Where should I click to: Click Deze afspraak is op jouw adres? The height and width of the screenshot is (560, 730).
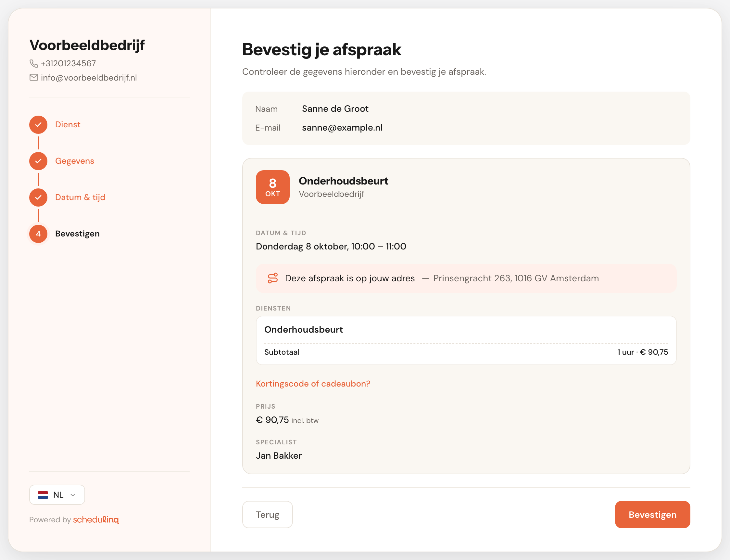350,278
